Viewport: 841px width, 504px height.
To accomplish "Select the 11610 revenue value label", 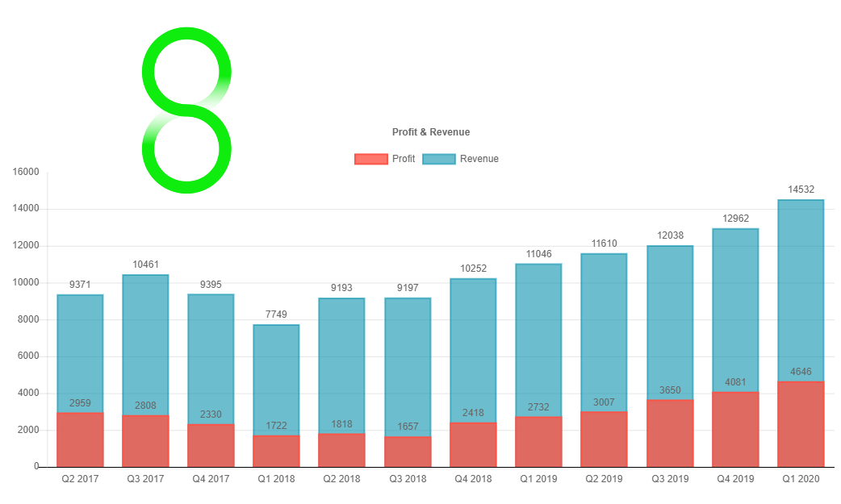I will [604, 244].
